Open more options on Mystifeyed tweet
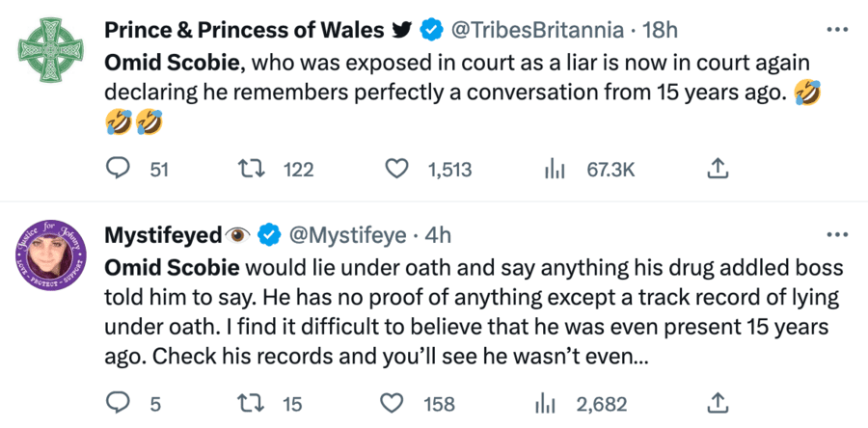868x428 pixels. click(x=837, y=234)
